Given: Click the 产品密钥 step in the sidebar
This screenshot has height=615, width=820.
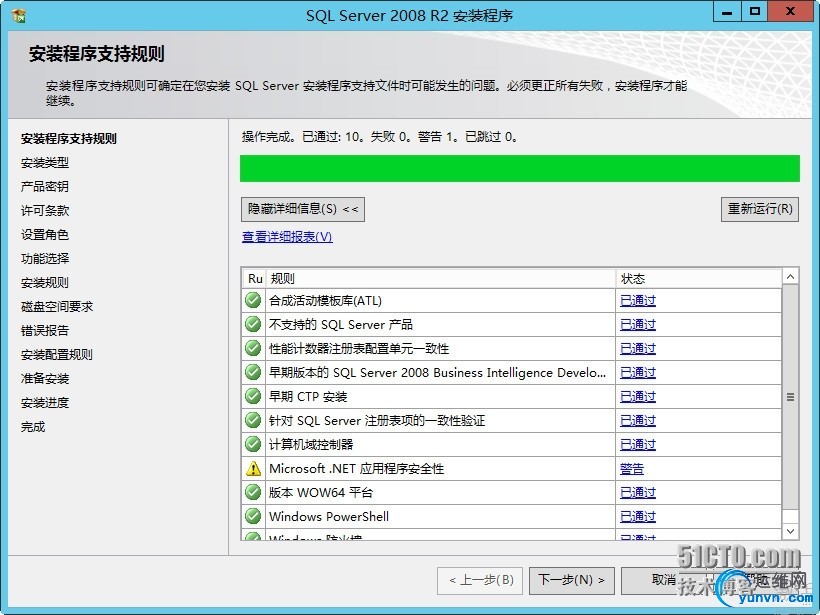Looking at the screenshot, I should tap(45, 187).
